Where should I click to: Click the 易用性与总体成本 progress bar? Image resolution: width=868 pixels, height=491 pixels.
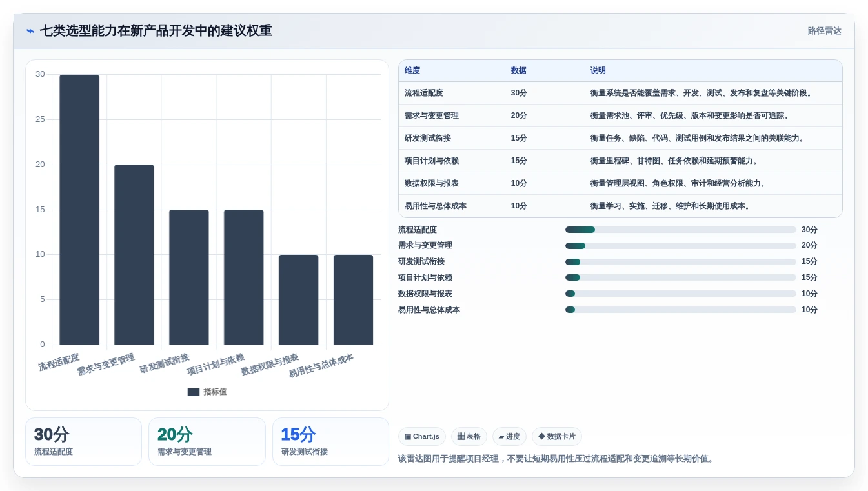tap(681, 310)
